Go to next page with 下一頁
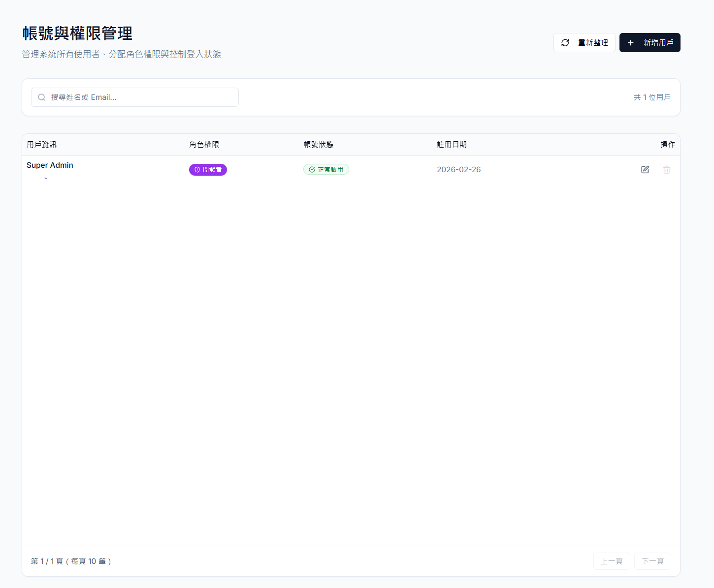714x588 pixels. pyautogui.click(x=652, y=561)
